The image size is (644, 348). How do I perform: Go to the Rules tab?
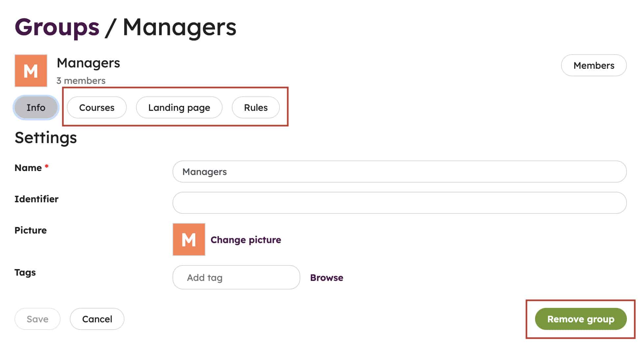(256, 108)
